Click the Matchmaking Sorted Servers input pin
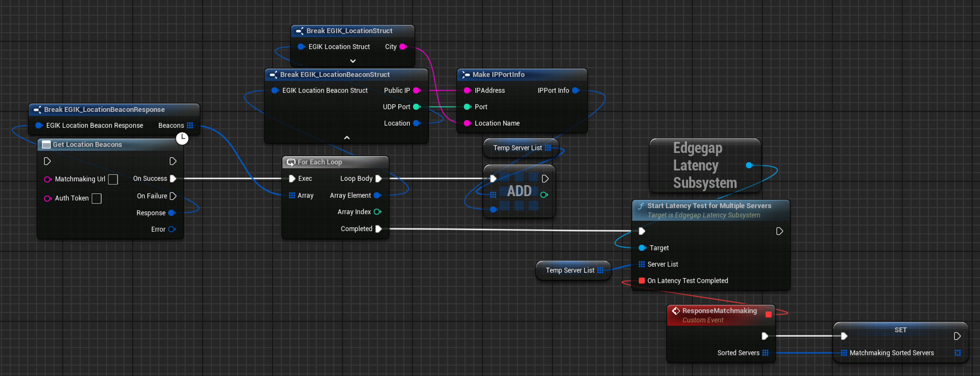The image size is (980, 376). click(x=844, y=353)
